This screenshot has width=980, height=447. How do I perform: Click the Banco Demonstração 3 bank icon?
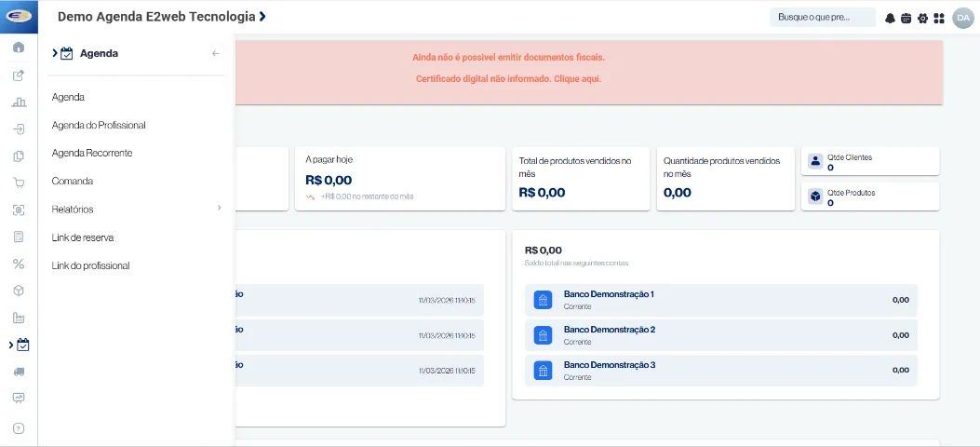pyautogui.click(x=544, y=371)
